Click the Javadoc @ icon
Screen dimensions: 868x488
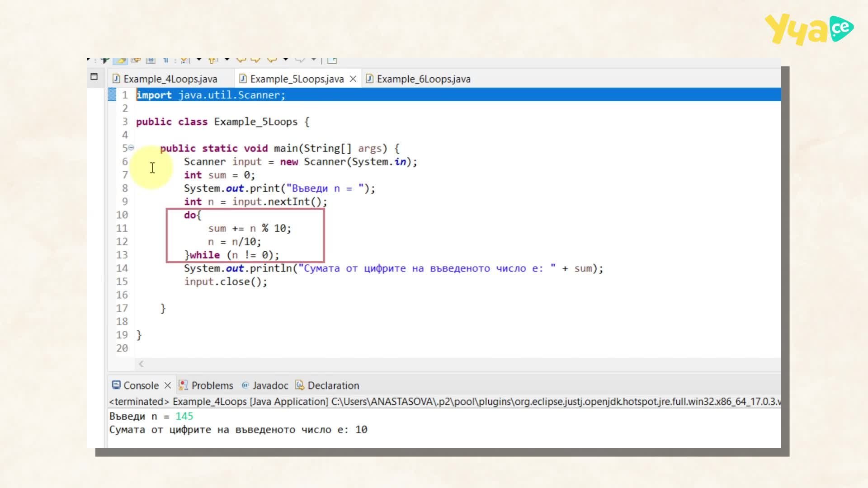point(245,385)
